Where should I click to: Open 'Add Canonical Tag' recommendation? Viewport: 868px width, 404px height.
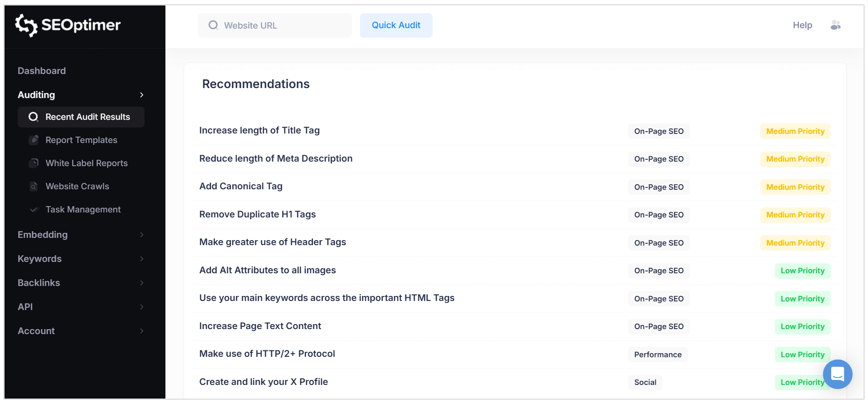[241, 186]
